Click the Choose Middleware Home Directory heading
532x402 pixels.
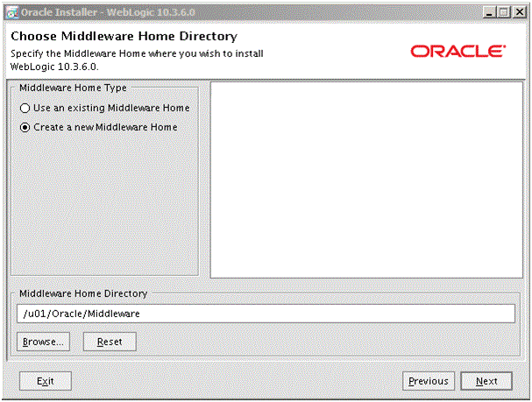point(124,36)
